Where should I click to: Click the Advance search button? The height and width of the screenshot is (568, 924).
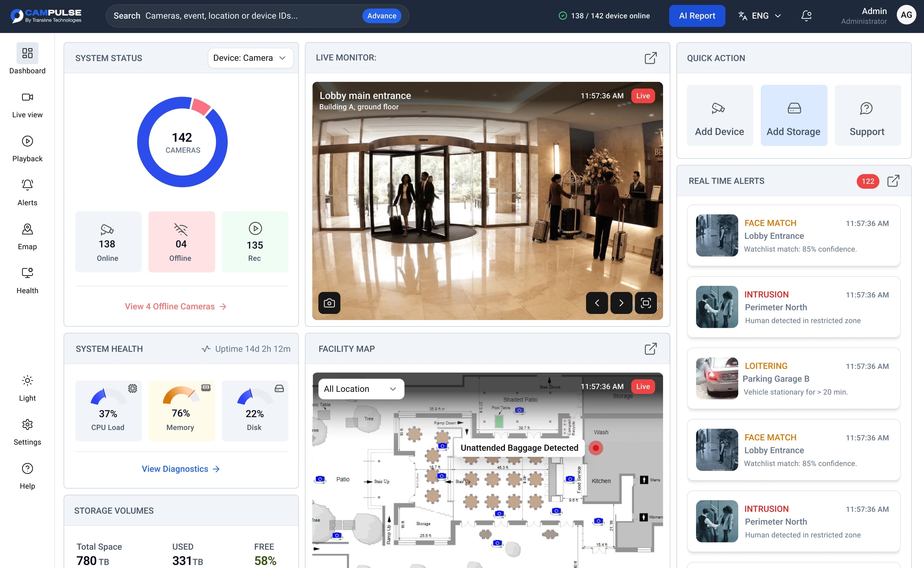[x=381, y=16]
